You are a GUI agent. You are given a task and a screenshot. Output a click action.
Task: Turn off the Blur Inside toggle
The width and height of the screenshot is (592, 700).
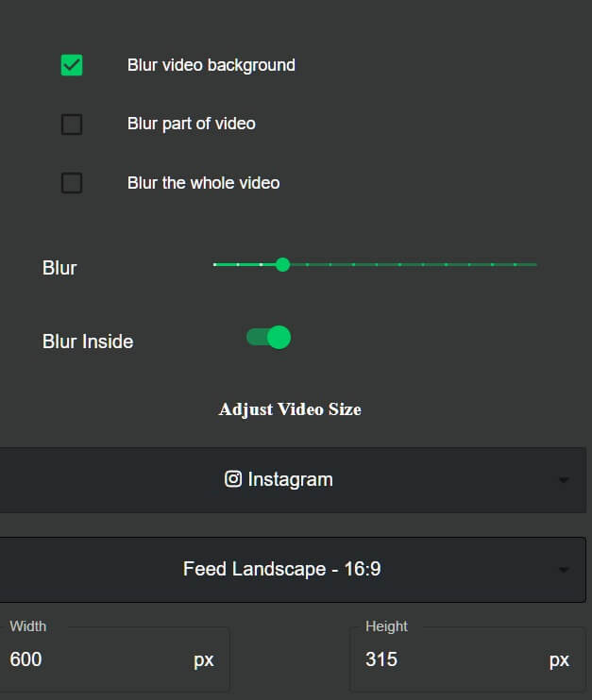point(268,338)
